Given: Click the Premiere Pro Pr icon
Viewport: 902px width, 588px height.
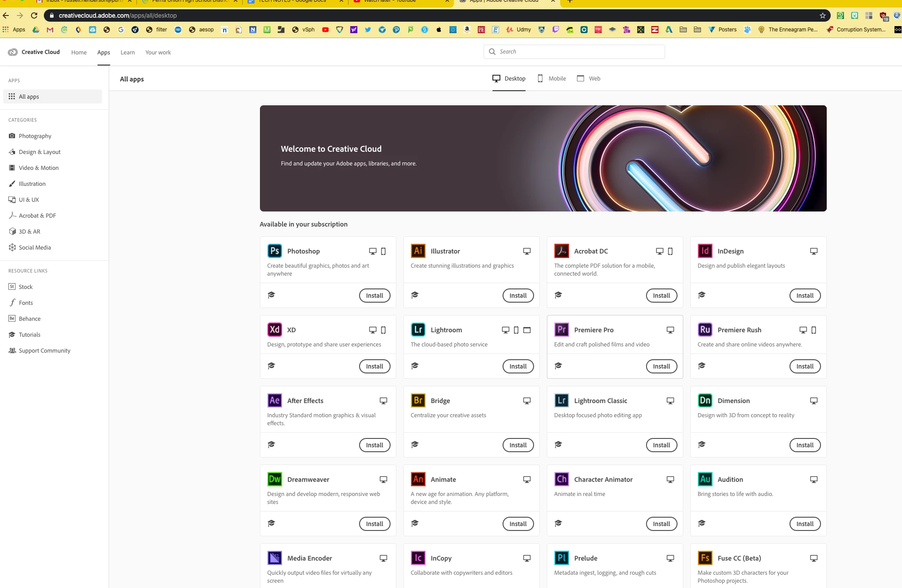Looking at the screenshot, I should pos(561,330).
